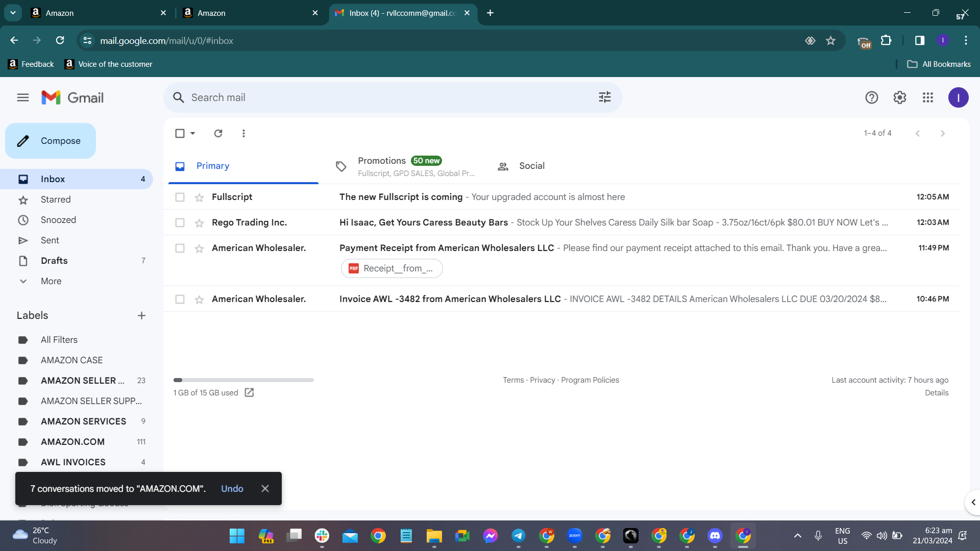Open the Drafts folder
Screen dimensions: 980x551
(x=54, y=261)
